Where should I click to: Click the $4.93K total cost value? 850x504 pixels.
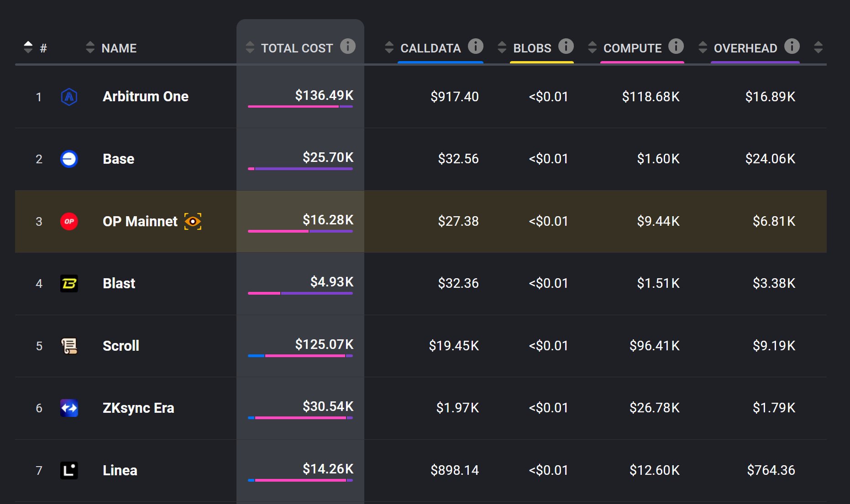tap(332, 282)
